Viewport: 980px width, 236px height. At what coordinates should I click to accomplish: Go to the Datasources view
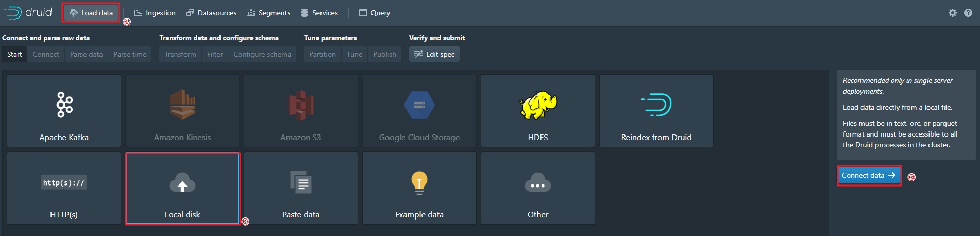point(211,13)
